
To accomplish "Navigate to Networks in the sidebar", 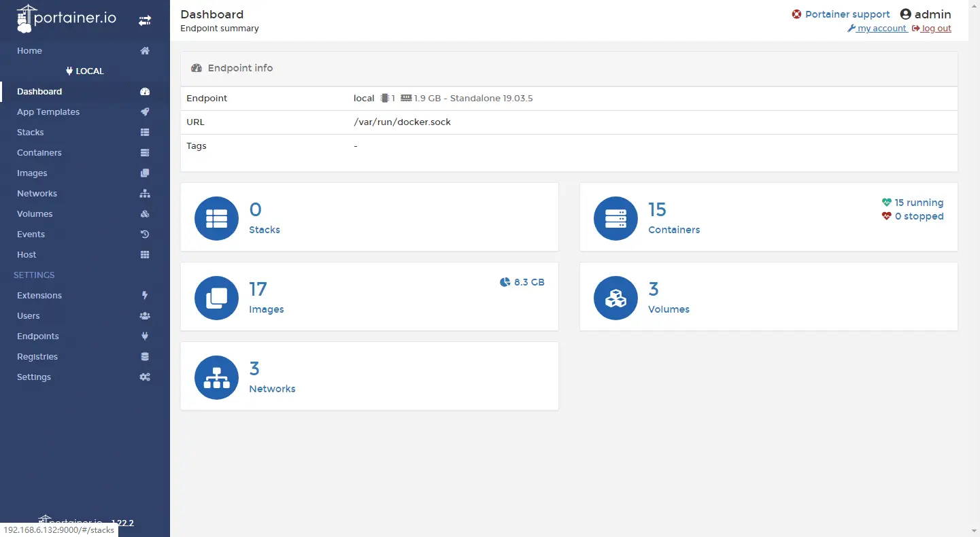I will (x=85, y=194).
